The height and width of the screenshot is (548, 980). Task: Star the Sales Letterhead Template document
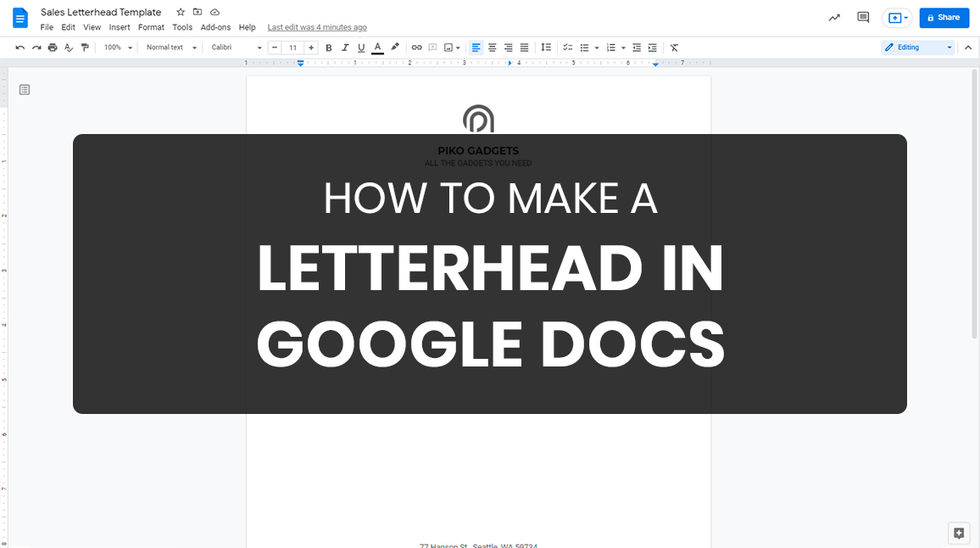(x=180, y=12)
